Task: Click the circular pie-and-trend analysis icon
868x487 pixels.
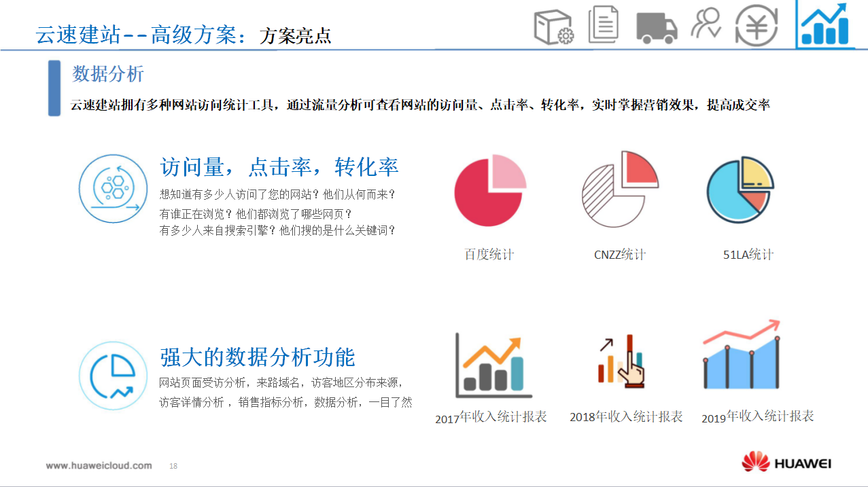Action: point(113,376)
